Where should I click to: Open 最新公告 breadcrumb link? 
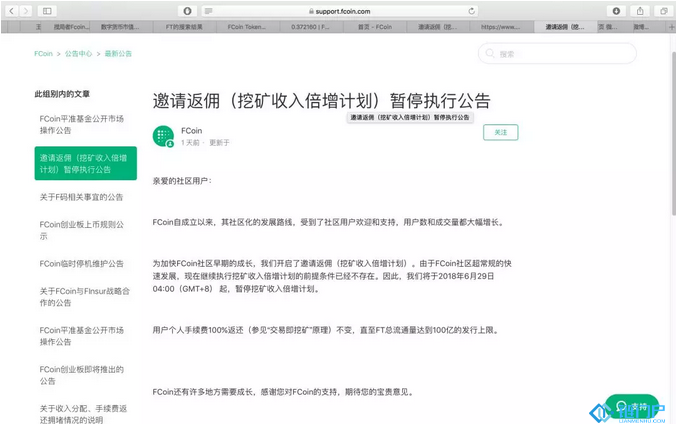click(x=118, y=53)
